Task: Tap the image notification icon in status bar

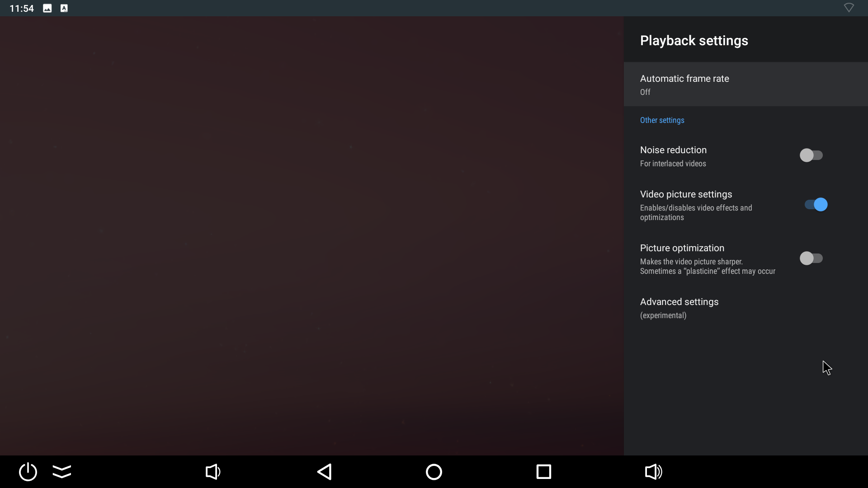Action: click(47, 8)
